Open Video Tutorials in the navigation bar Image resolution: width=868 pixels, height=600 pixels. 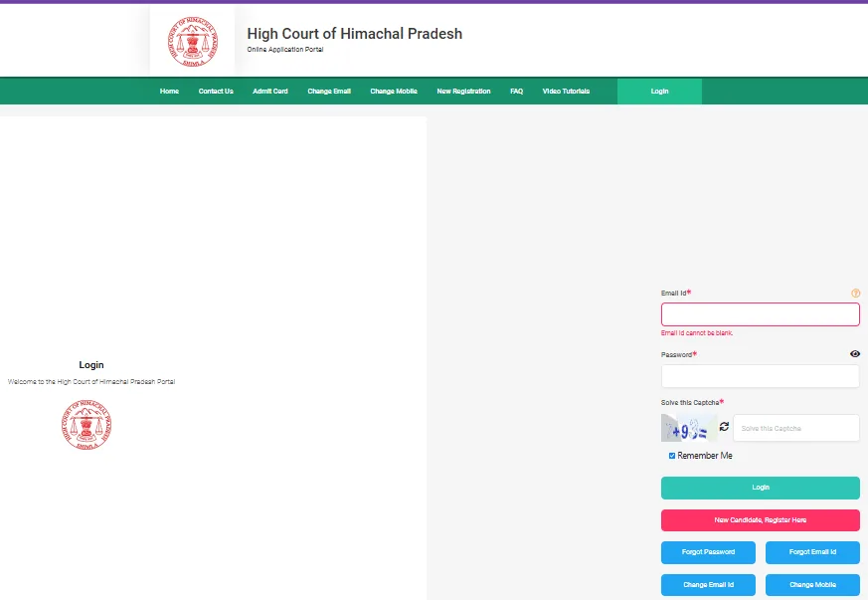click(x=566, y=91)
